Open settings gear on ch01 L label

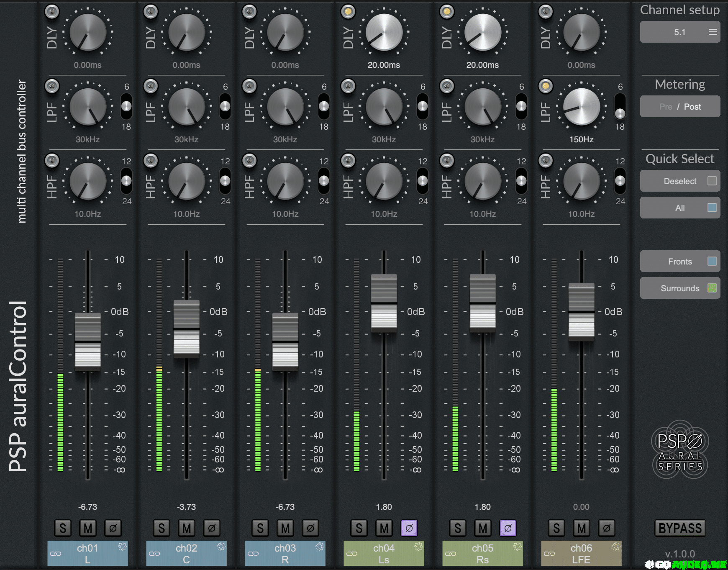122,547
